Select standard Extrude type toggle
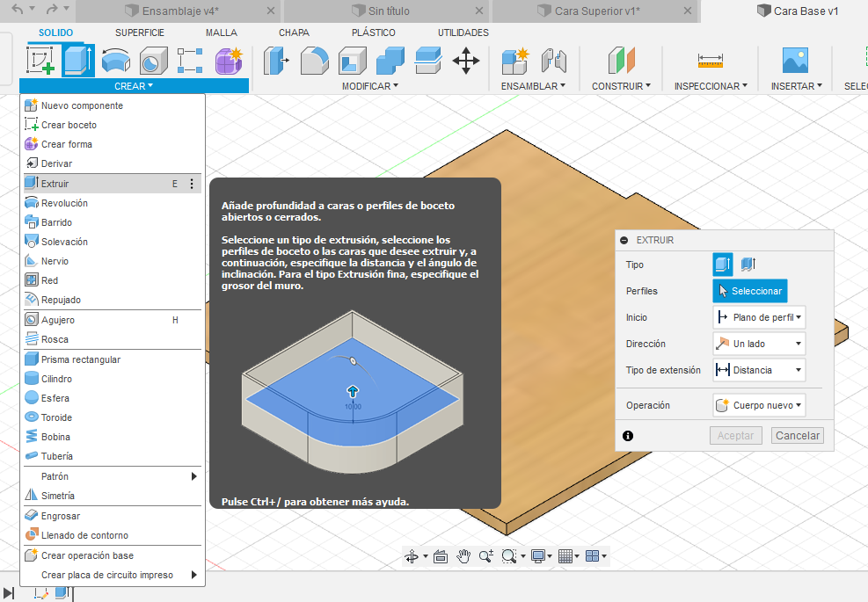This screenshot has height=602, width=868. pyautogui.click(x=722, y=265)
